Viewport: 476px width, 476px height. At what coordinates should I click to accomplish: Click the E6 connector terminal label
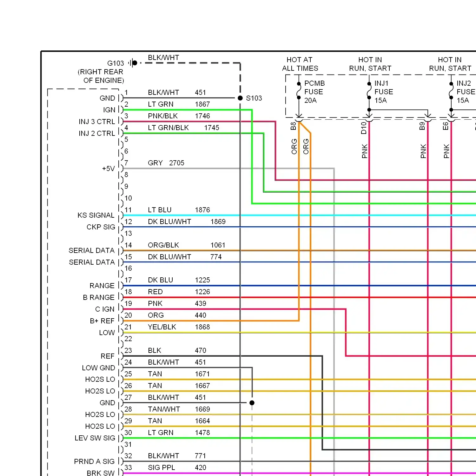coord(446,126)
